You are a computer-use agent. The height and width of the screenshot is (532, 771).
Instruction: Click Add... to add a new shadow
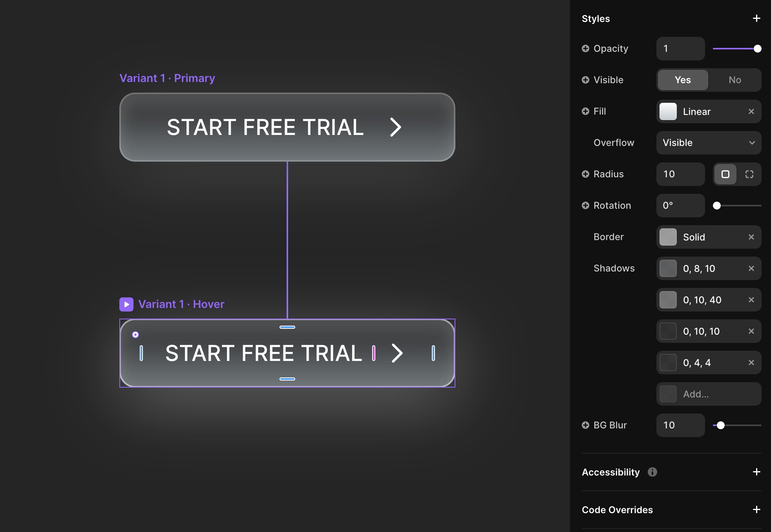pos(709,394)
